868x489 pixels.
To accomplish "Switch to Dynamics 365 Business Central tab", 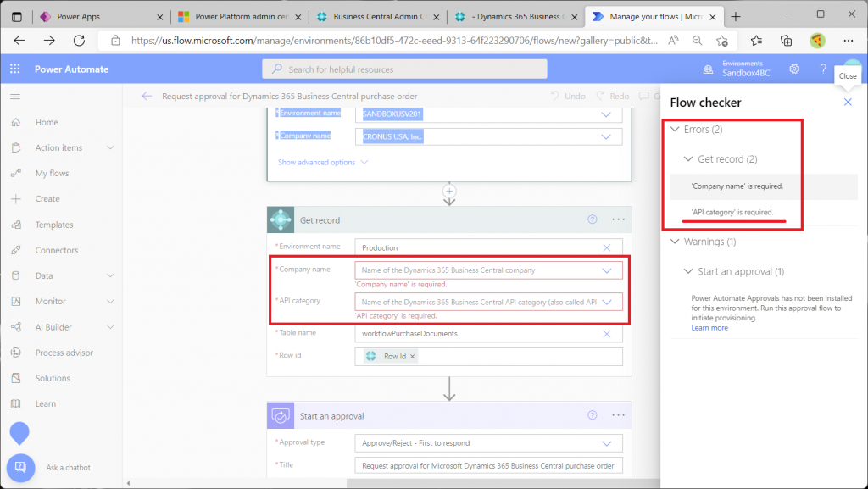I will click(x=515, y=17).
